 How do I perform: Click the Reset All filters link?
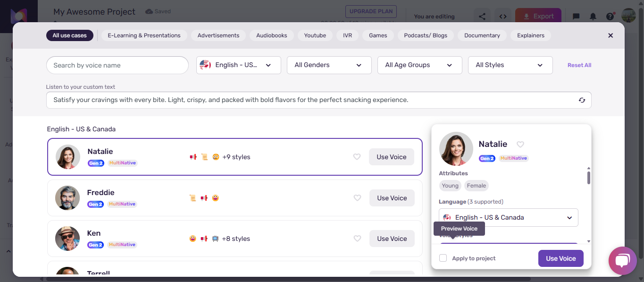(x=579, y=65)
